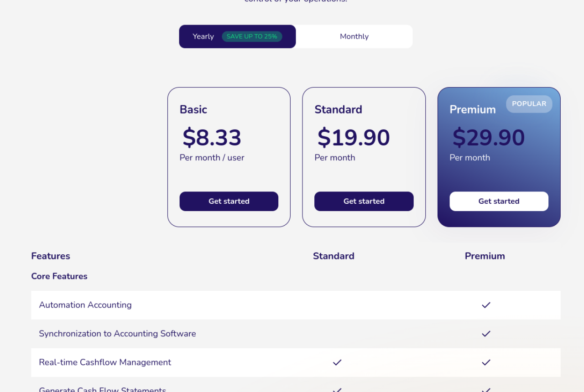
Task: Click the SAVE UP TO 25% badge
Action: coord(252,36)
